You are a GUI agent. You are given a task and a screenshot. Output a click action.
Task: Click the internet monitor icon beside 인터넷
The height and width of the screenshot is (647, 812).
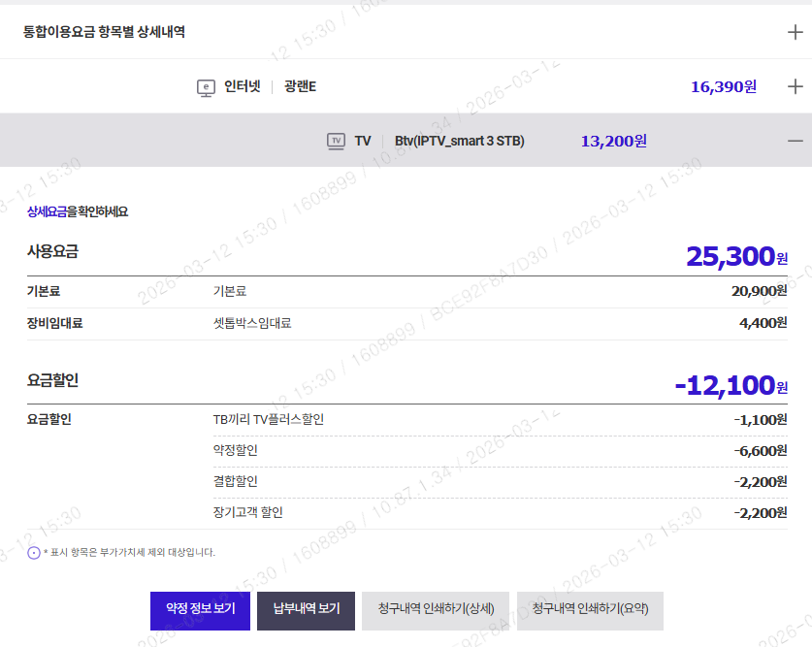[x=206, y=87]
